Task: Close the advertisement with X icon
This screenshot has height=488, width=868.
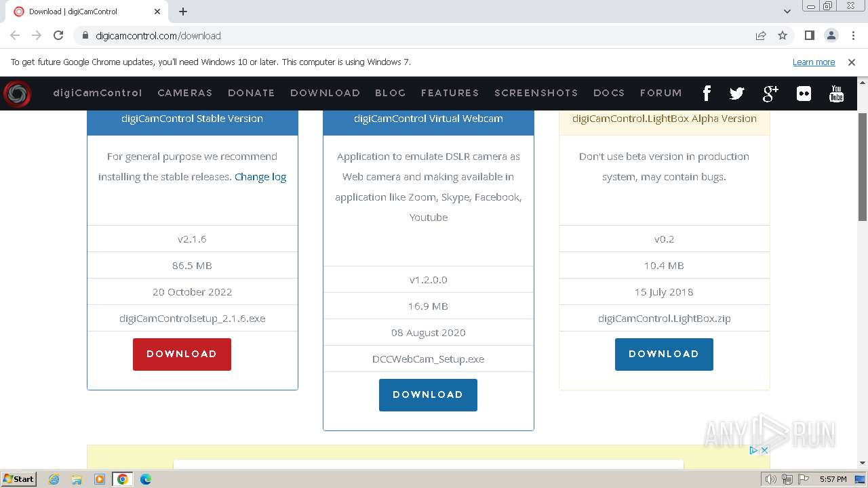Action: (x=764, y=450)
